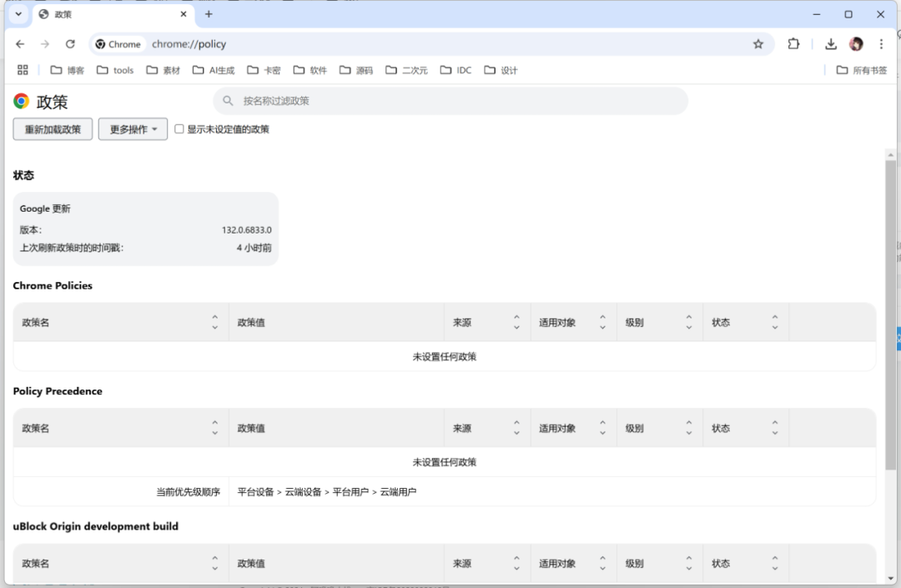
Task: Click the scrollbar up arrow
Action: (891, 154)
